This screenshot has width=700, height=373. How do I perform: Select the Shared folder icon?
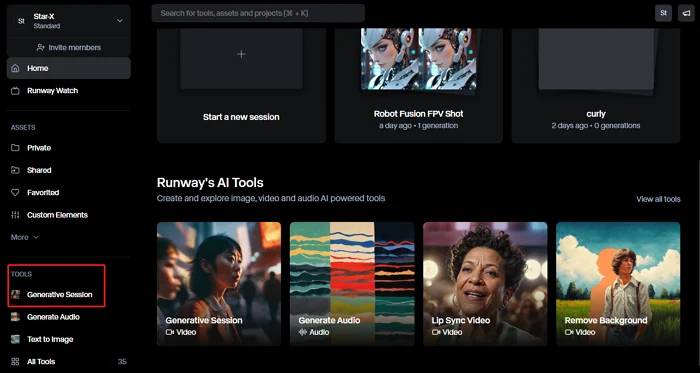(x=16, y=170)
